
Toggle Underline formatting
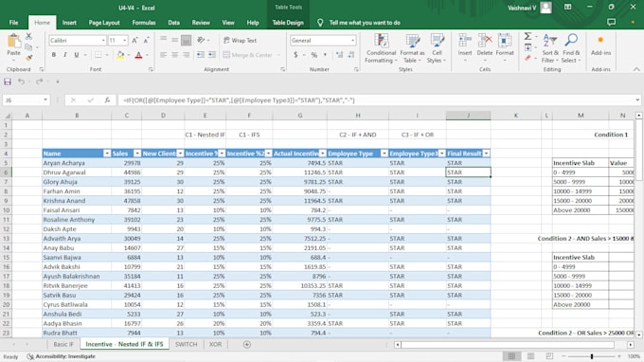pyautogui.click(x=77, y=55)
